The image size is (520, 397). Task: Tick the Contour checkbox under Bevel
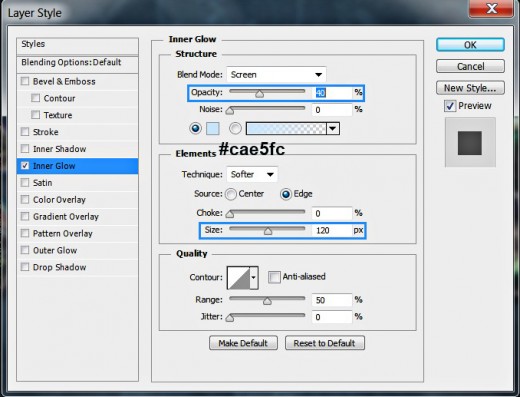click(35, 98)
